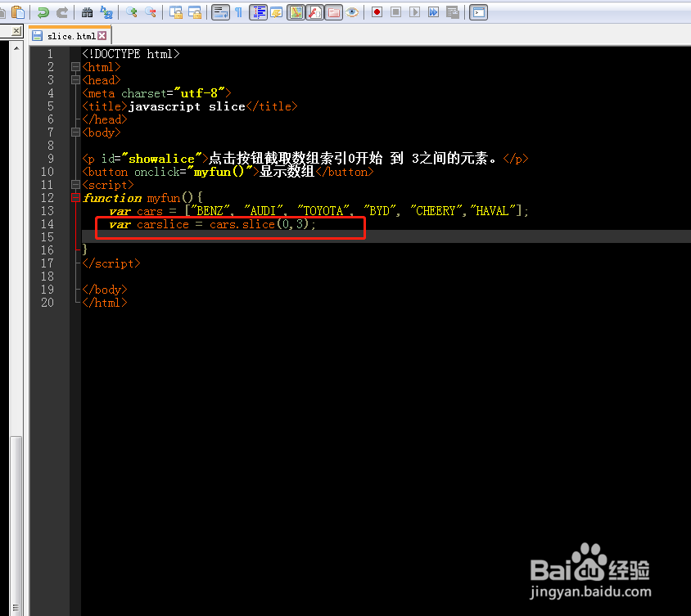The height and width of the screenshot is (616, 691).
Task: Click the "utf-8" charset value
Action: coord(199,93)
